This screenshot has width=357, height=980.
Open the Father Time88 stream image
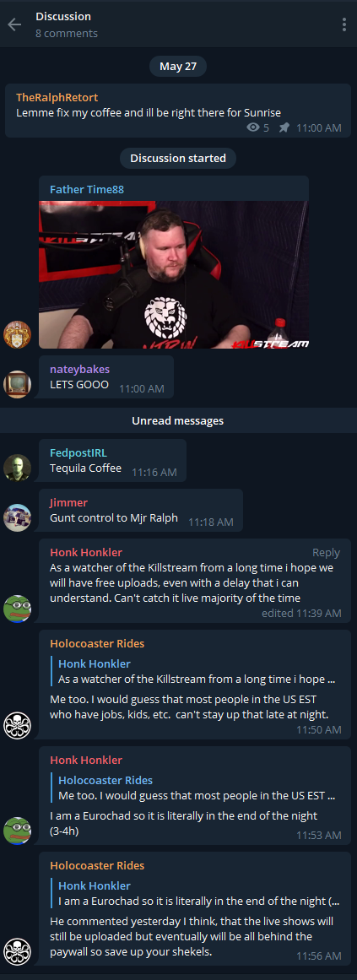(174, 274)
